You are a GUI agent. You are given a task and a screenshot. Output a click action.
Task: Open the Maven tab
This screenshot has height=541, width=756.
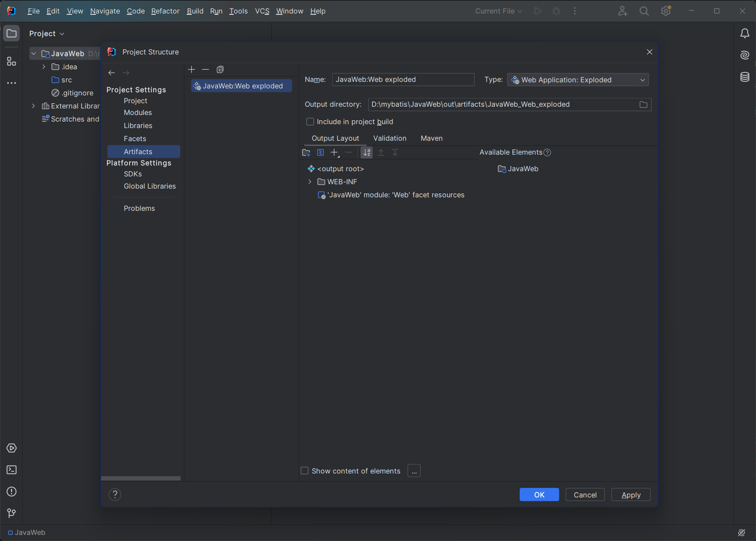coord(431,138)
